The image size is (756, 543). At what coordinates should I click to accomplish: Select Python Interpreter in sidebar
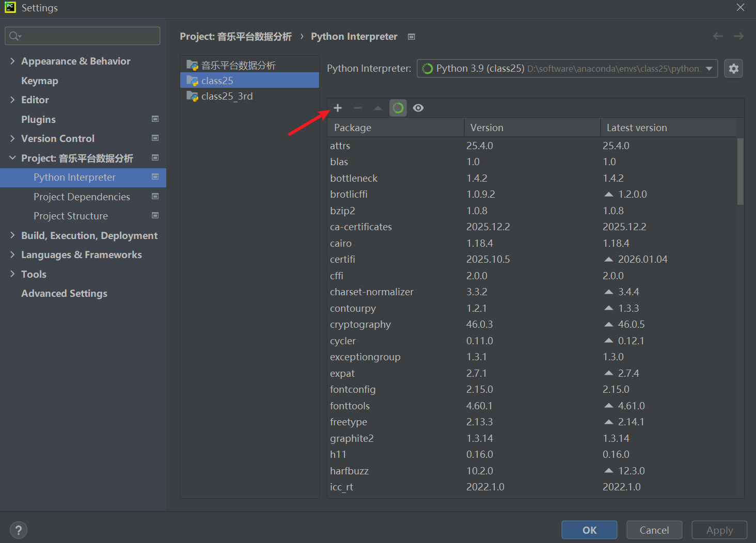[x=83, y=177]
